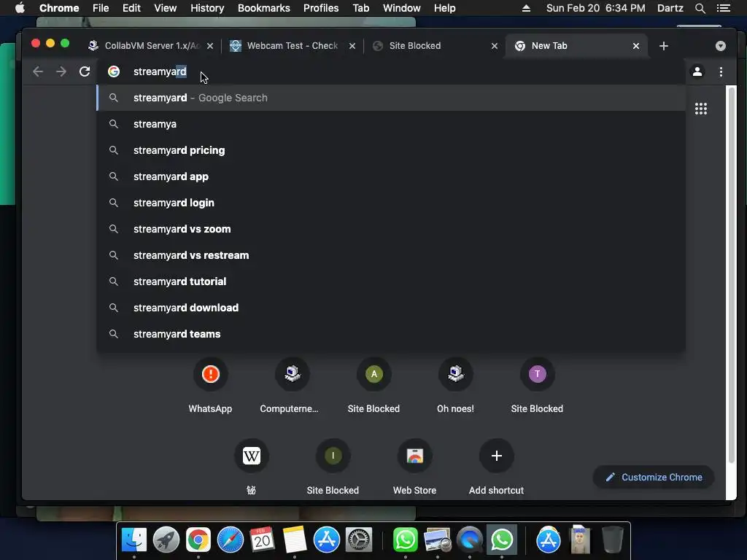The height and width of the screenshot is (560, 747).
Task: Select the 'streamya' suggestion
Action: click(391, 124)
